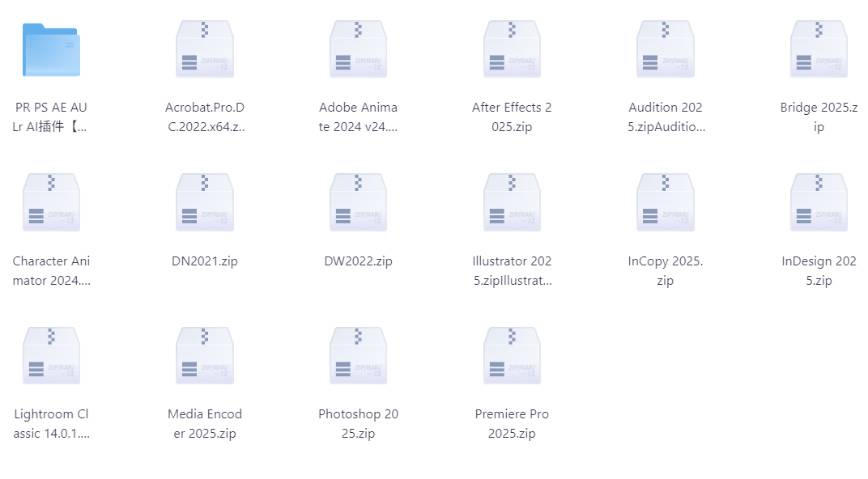Click the Photoshop 2025.zip file name label
The height and width of the screenshot is (479, 868).
358,424
